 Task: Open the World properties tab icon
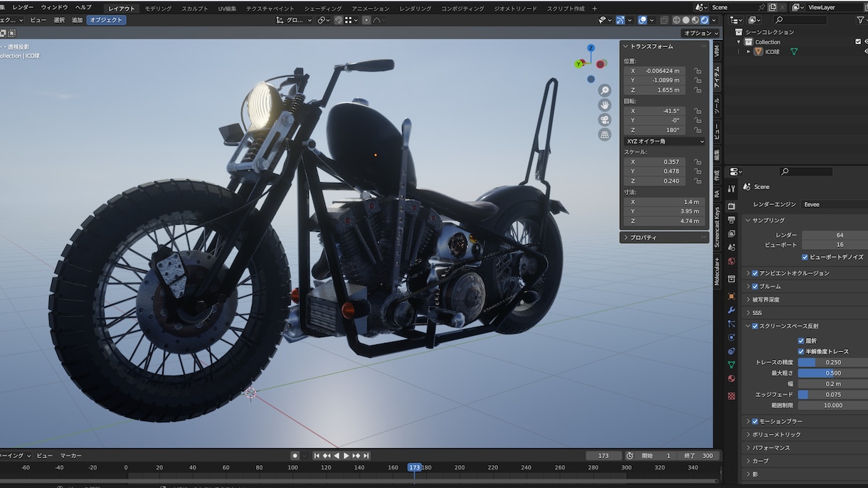731,261
